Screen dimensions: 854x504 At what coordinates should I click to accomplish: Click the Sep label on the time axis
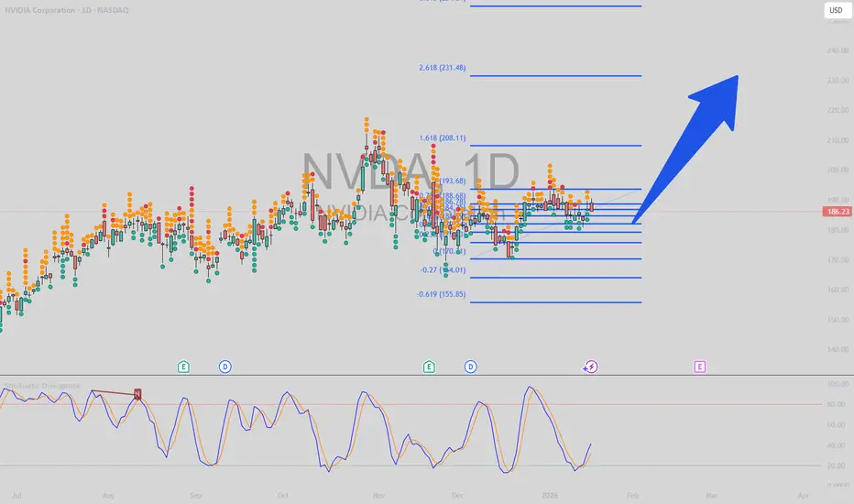(x=195, y=495)
